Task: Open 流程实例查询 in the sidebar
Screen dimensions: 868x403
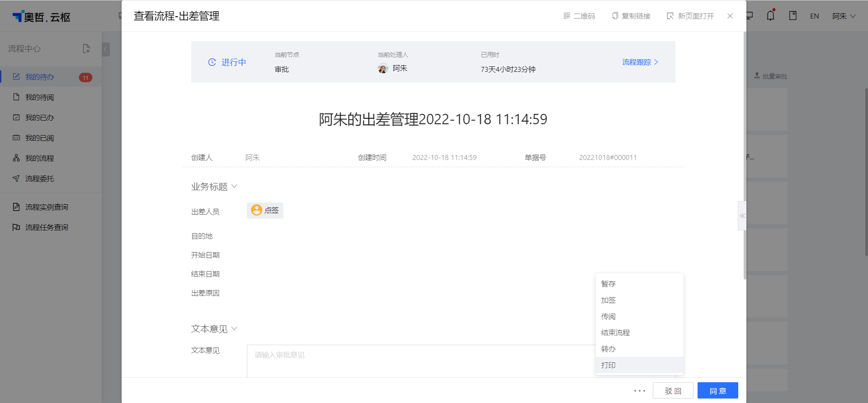Action: pos(51,207)
